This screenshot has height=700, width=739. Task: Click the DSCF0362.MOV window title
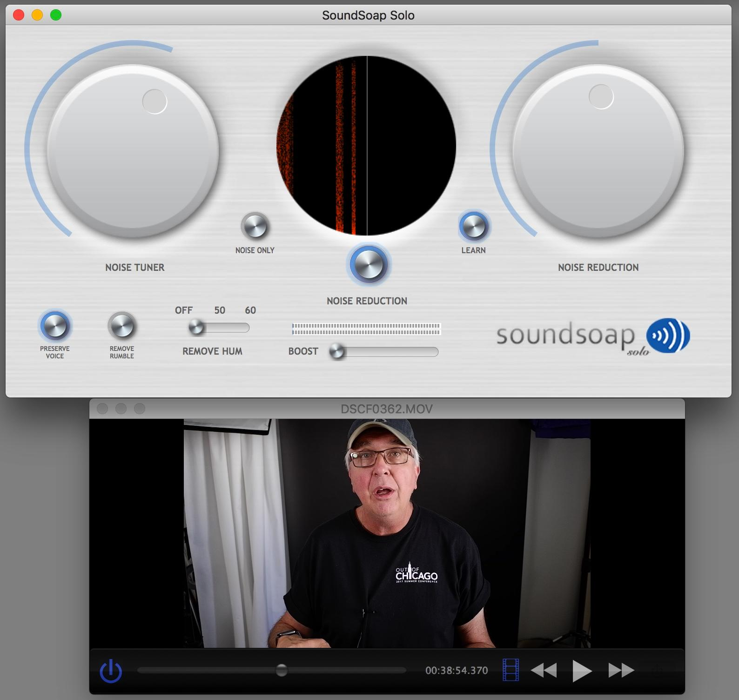click(387, 409)
